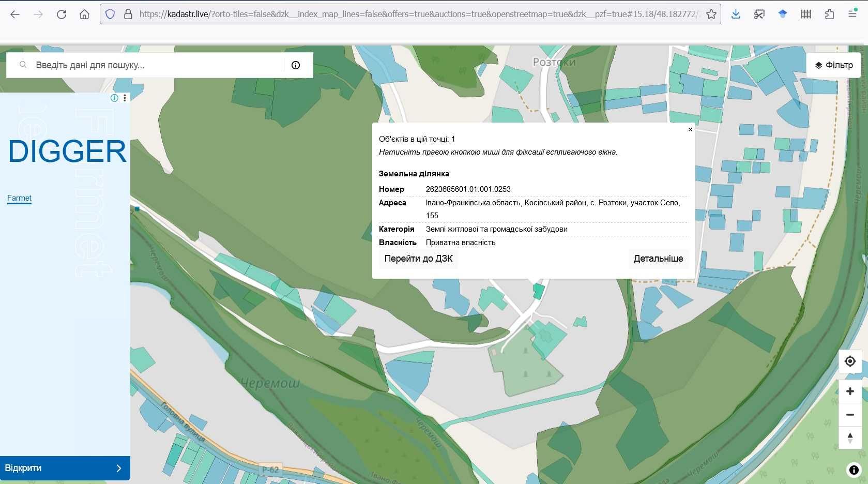Open the ad options three-dot menu
Image resolution: width=868 pixels, height=484 pixels.
tap(125, 98)
